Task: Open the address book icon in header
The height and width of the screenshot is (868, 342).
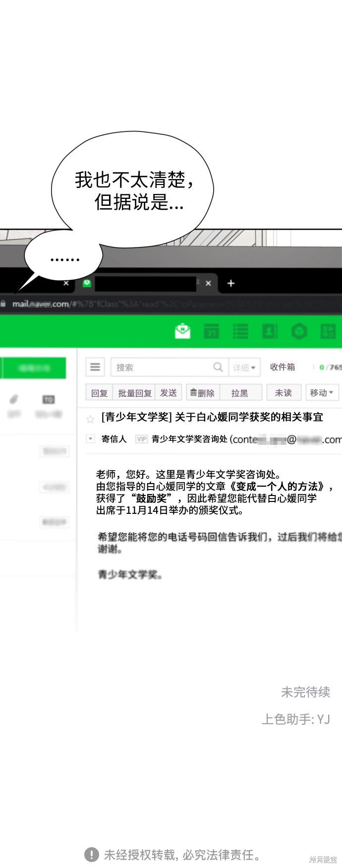Action: tap(270, 331)
